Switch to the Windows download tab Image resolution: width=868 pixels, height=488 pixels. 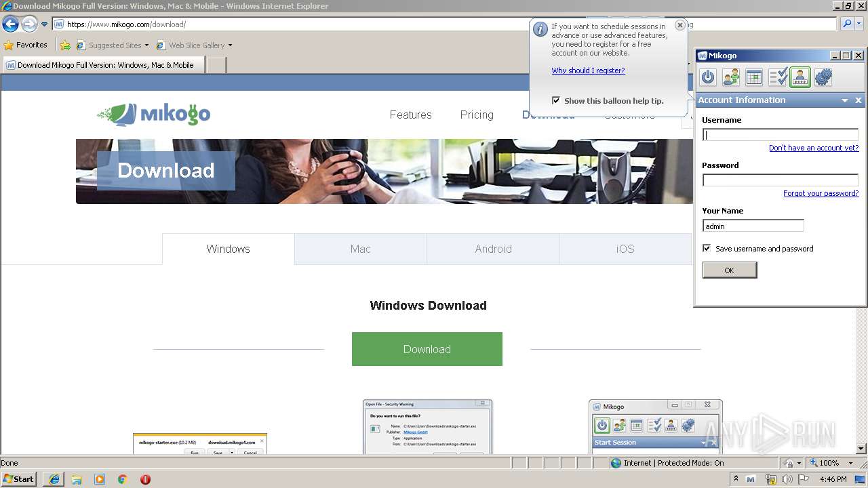pos(229,249)
